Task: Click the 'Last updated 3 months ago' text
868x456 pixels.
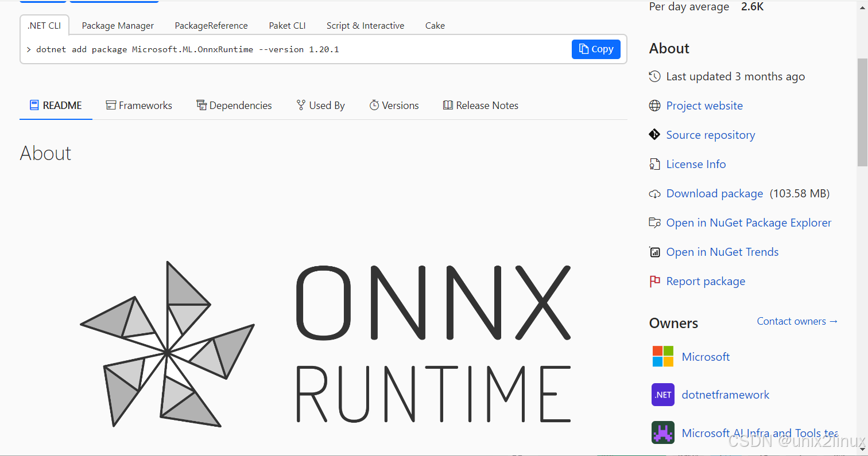Action: (735, 76)
